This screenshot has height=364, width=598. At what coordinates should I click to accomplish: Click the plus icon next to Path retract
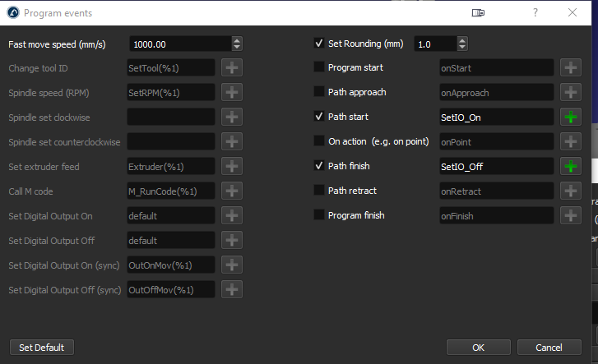[x=571, y=191]
